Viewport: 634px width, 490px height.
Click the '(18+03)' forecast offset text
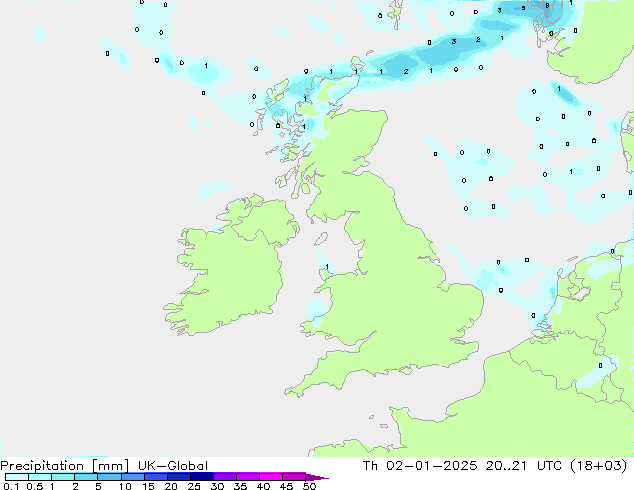pyautogui.click(x=598, y=466)
